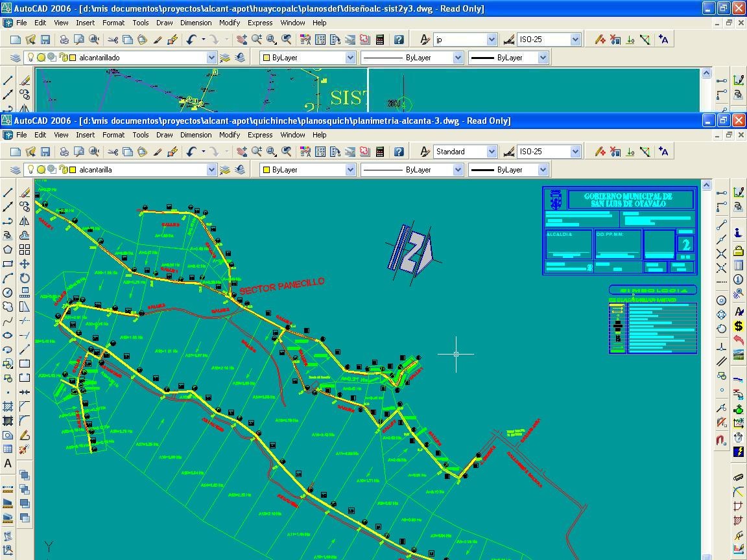Open Layer Properties Manager in lower window

16,170
